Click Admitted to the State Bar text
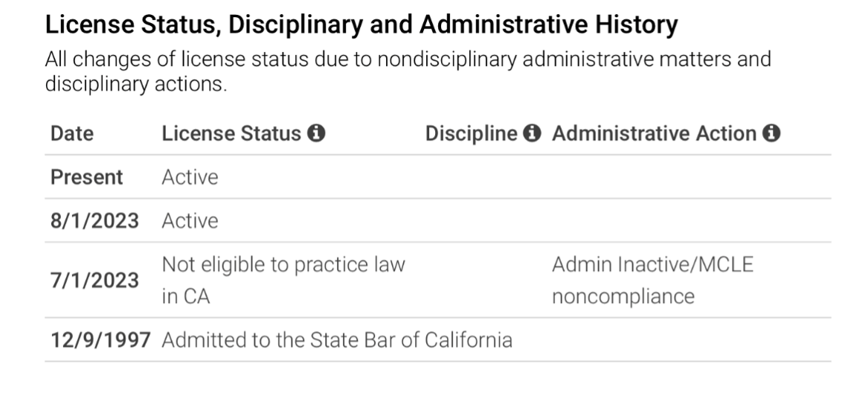Screen dimensions: 868x393 [x=336, y=340]
